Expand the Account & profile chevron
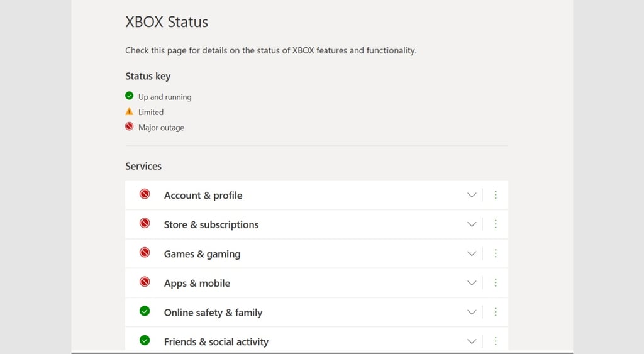The image size is (644, 354). [x=472, y=195]
